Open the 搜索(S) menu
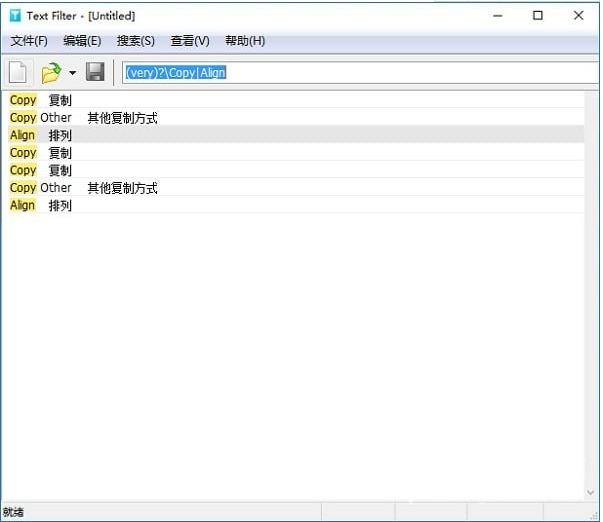Screen dimensions: 603x522 tap(136, 41)
